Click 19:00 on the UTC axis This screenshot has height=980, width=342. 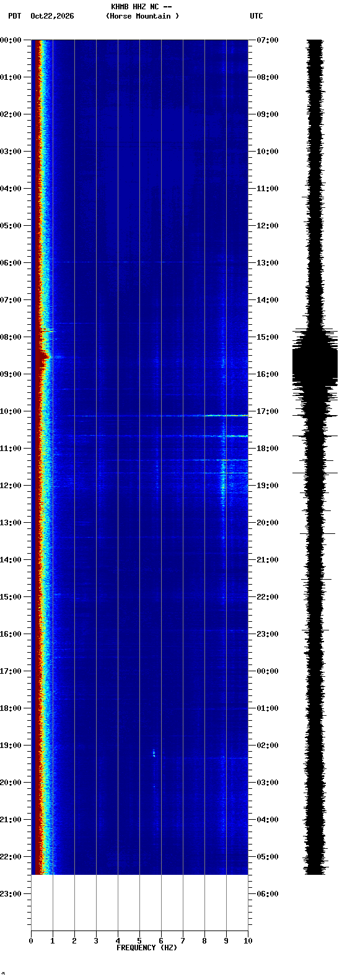(268, 486)
